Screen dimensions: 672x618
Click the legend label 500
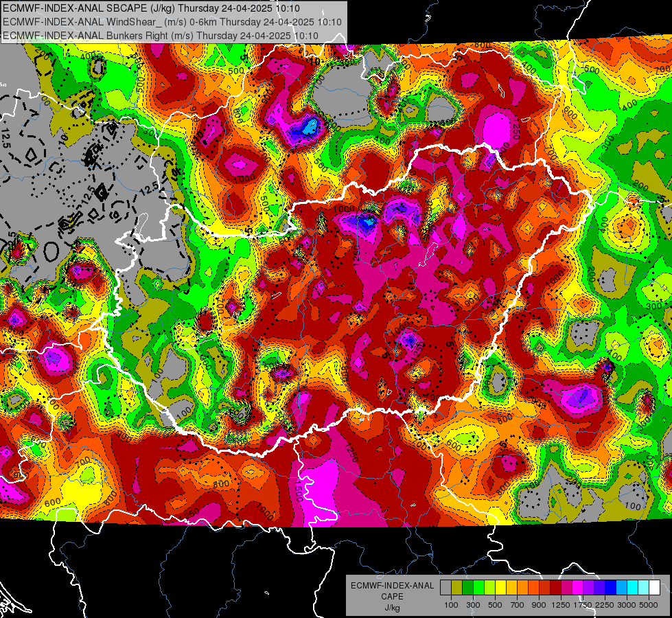(495, 605)
